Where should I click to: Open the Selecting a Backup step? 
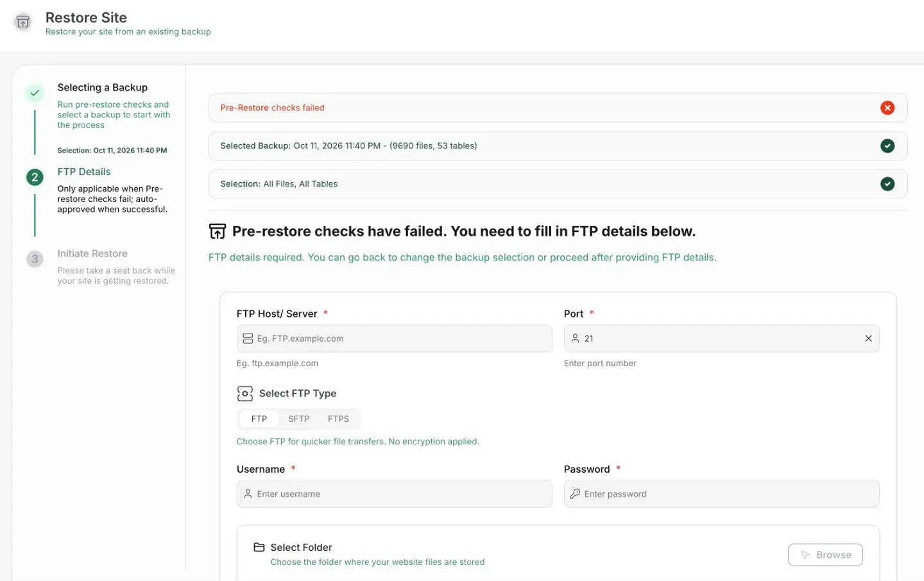(103, 88)
